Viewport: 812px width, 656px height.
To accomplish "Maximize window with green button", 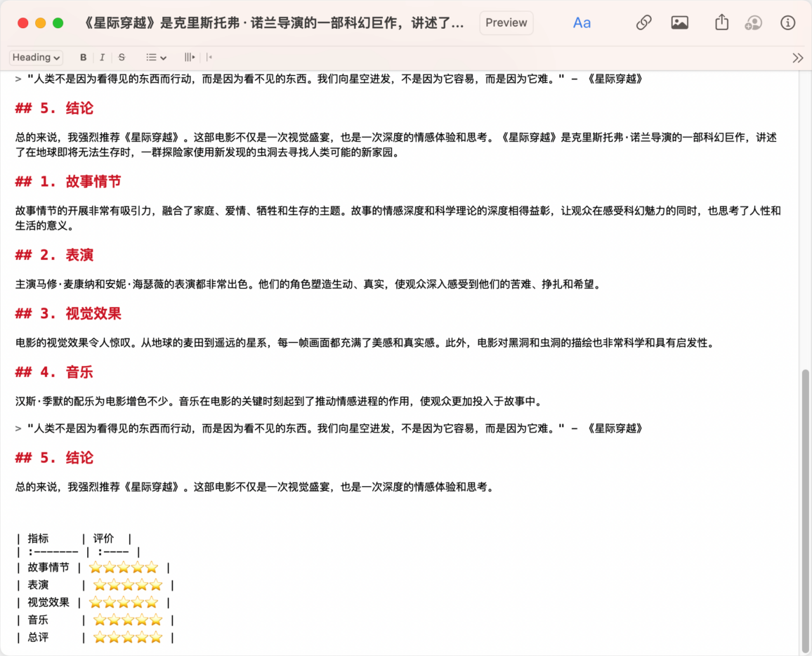I will pos(58,22).
